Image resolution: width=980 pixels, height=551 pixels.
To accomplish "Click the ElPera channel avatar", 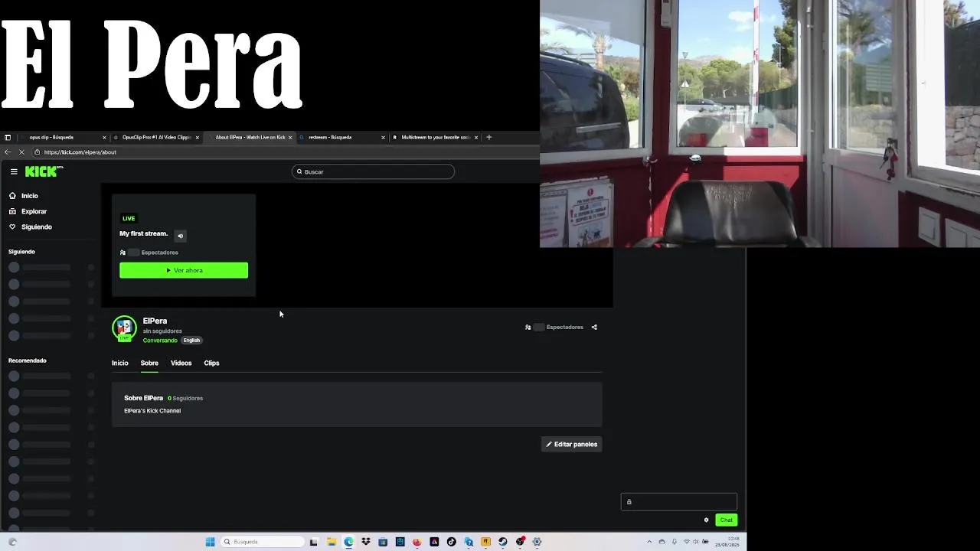I will pos(124,328).
